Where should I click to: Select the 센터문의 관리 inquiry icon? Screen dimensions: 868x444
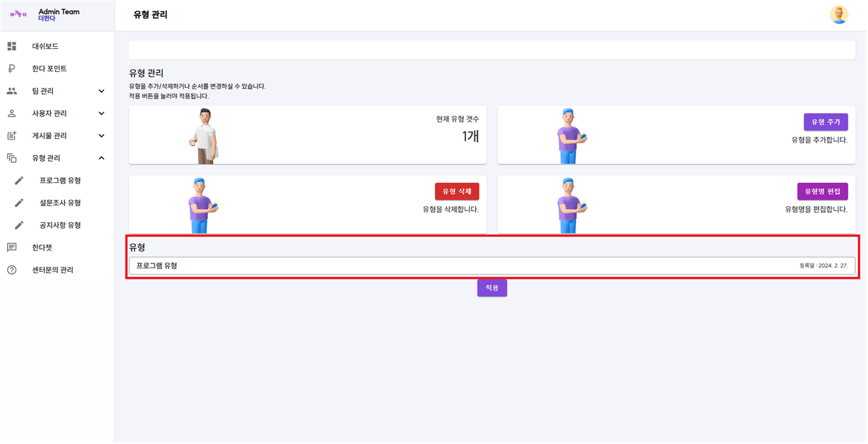(11, 270)
